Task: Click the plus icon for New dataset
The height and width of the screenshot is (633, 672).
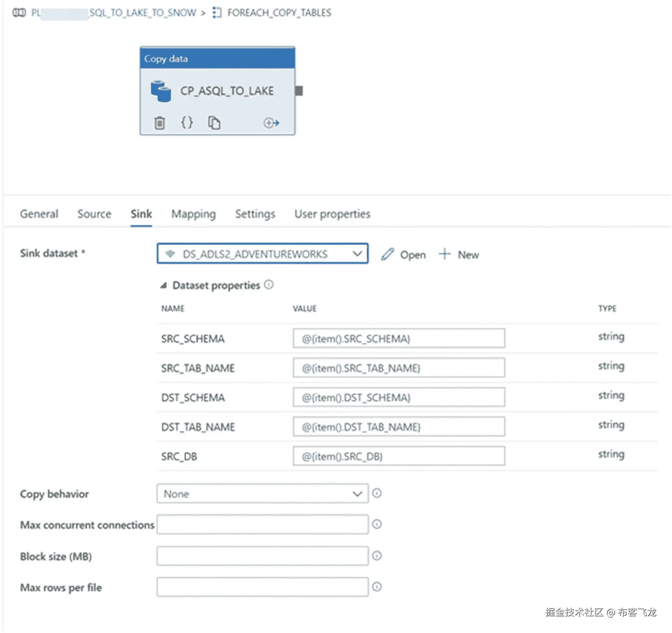Action: pos(444,254)
